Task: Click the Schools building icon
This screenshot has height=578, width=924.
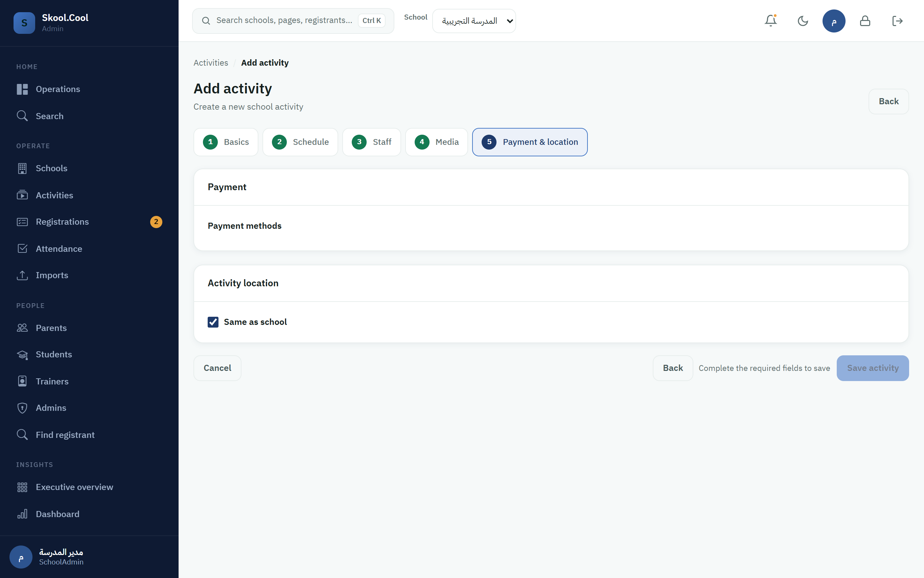Action: coord(22,168)
